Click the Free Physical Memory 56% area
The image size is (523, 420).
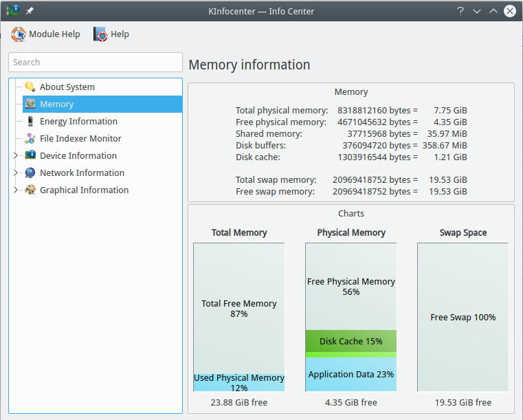point(351,287)
